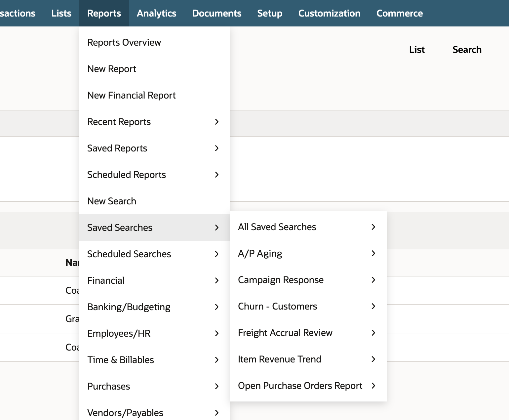Choose New Financial Report
Image resolution: width=509 pixels, height=420 pixels.
coord(155,95)
